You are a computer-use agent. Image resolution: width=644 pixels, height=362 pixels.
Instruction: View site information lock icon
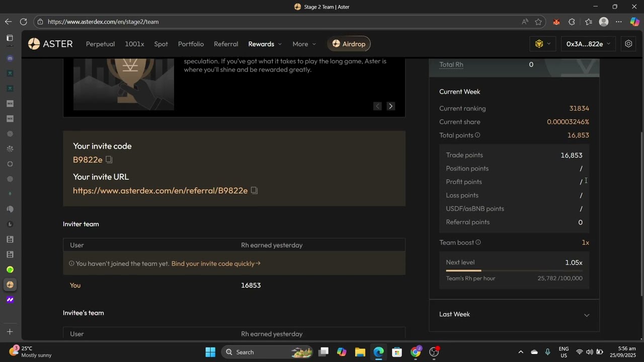41,22
